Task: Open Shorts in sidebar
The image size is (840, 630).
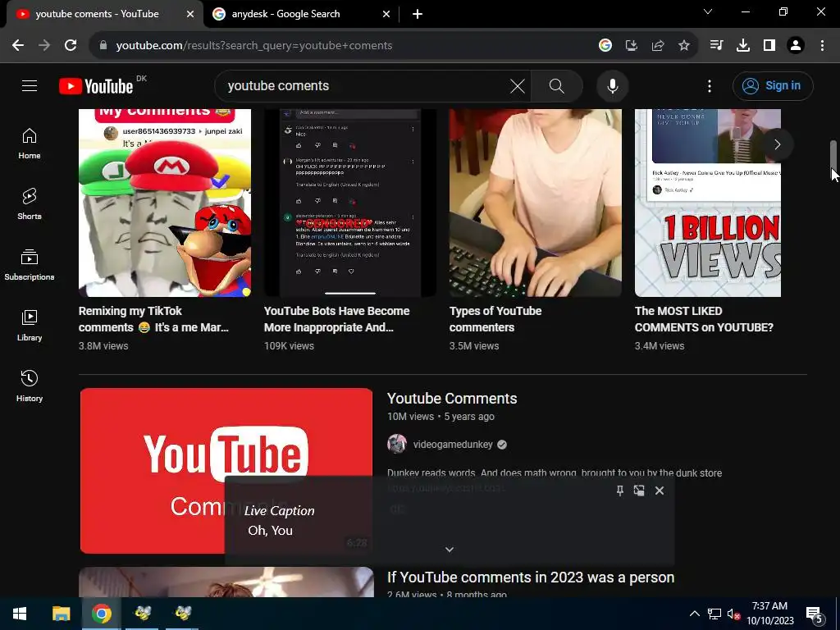Action: tap(30, 204)
